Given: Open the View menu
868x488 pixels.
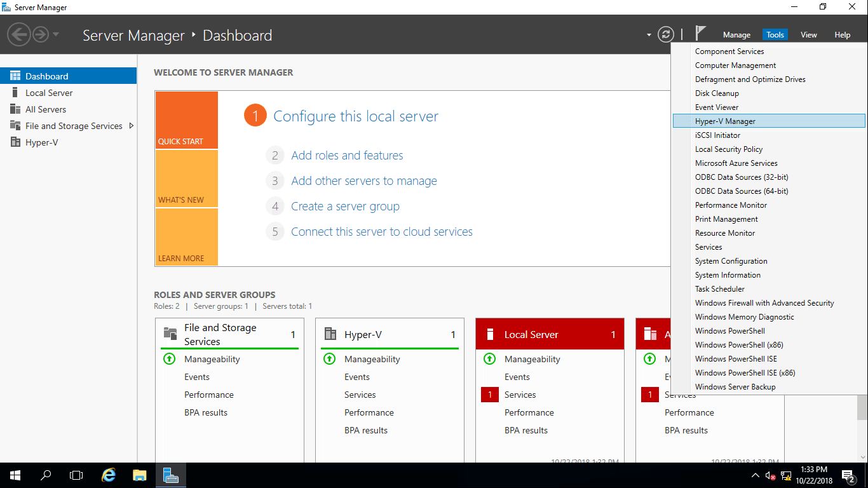Looking at the screenshot, I should [809, 35].
